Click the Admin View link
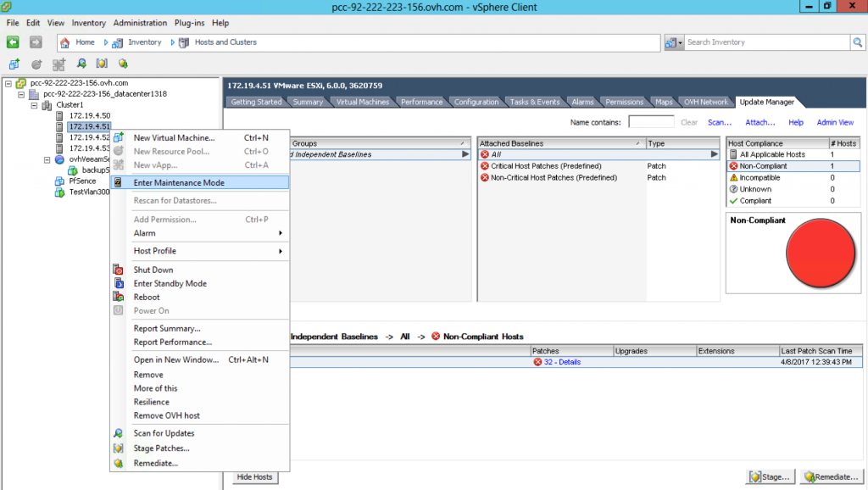This screenshot has height=490, width=868. tap(835, 122)
